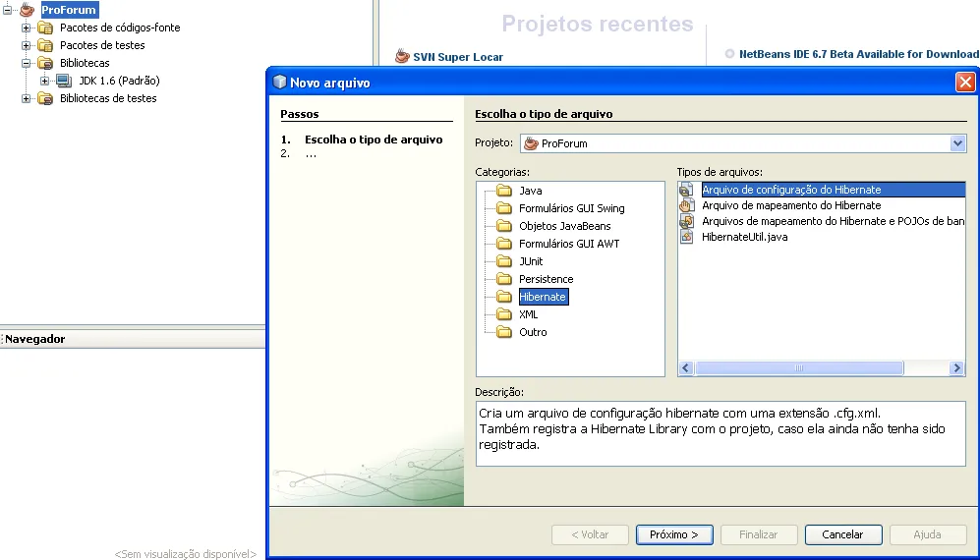Select the Formulários GUI Swing category
Screen dimensions: 980x560
(x=571, y=208)
